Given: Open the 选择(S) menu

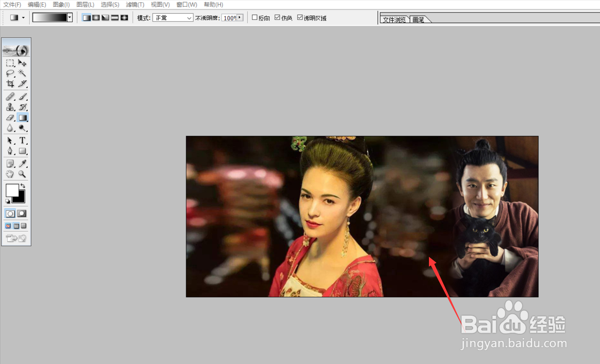Looking at the screenshot, I should point(110,5).
